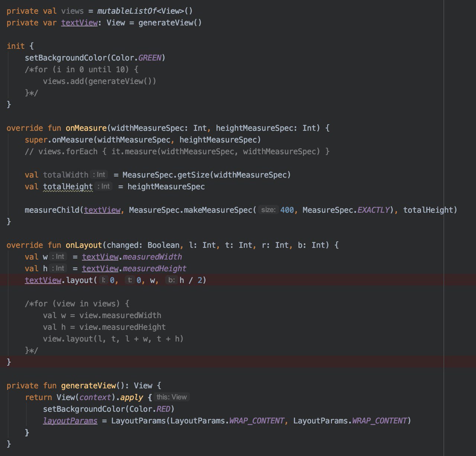This screenshot has width=476, height=456.
Task: Click generateView in the 'private fun' declaration
Action: click(89, 386)
